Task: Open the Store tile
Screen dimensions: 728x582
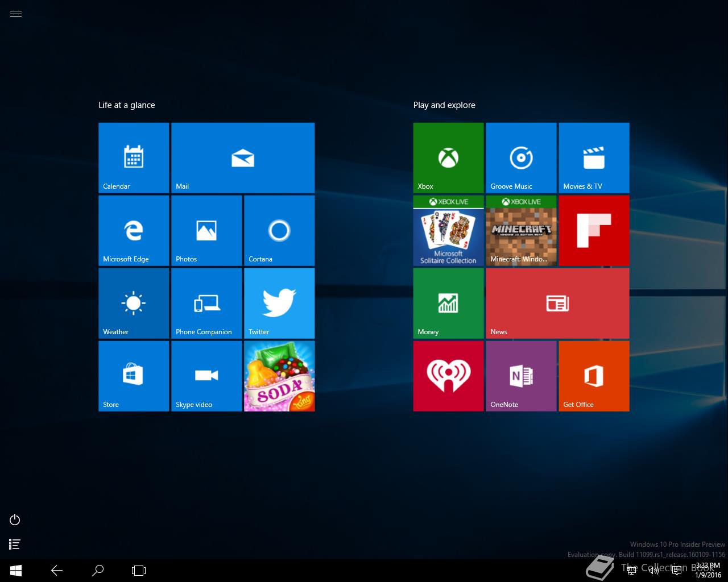Action: [134, 376]
